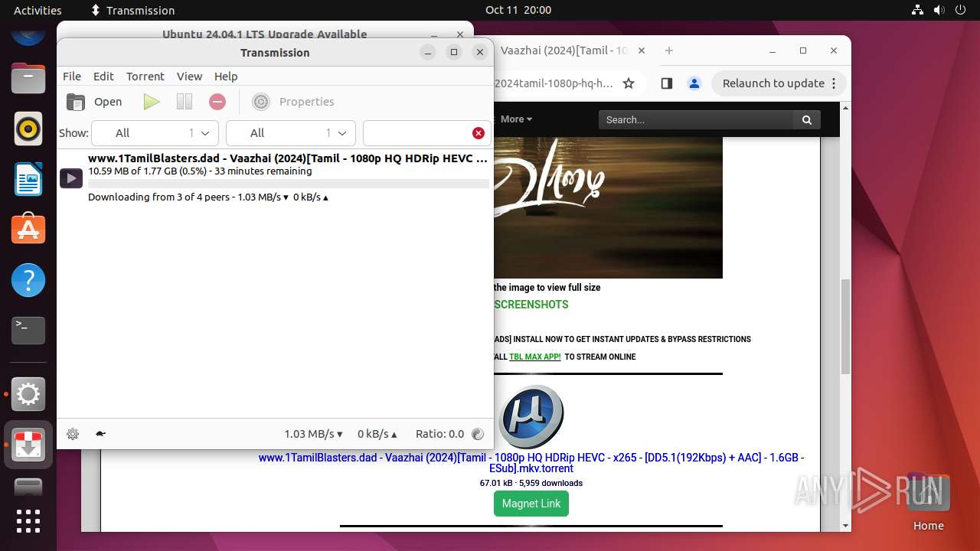Screen dimensions: 980x551
Task: Open the browser profile avatar icon
Action: click(x=694, y=83)
